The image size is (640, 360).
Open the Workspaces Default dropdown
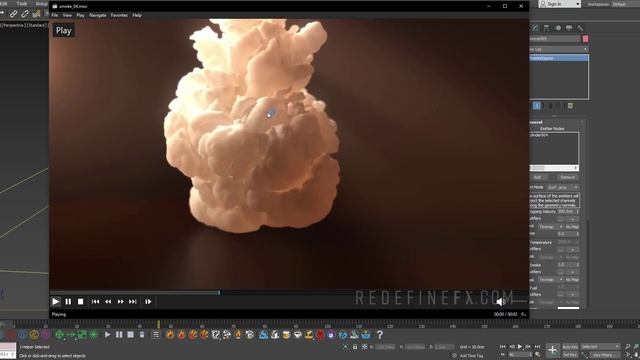(x=625, y=4)
